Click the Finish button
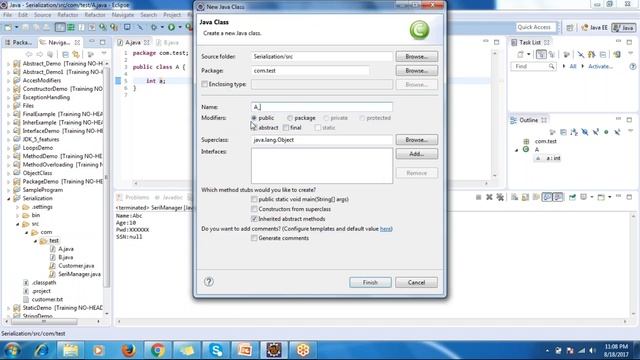This screenshot has height=360, width=640. coord(370,282)
